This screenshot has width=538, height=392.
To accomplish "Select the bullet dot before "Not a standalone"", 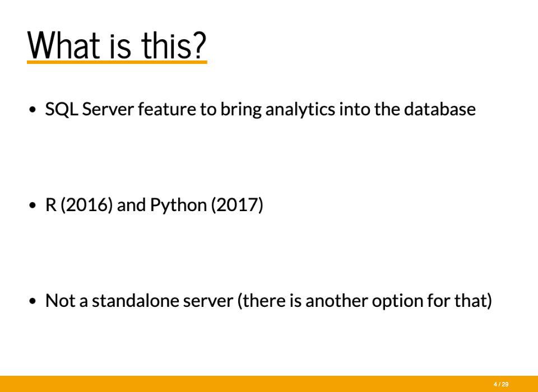I will click(x=33, y=301).
